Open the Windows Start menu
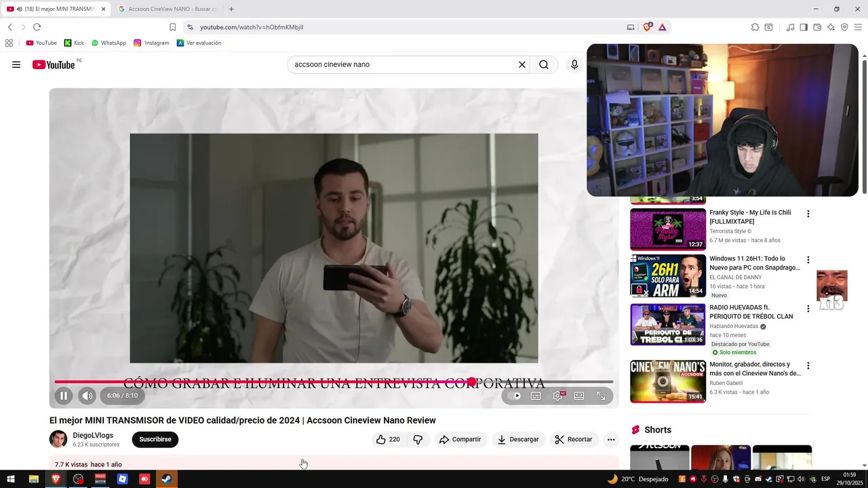This screenshot has width=868, height=488. 11,479
